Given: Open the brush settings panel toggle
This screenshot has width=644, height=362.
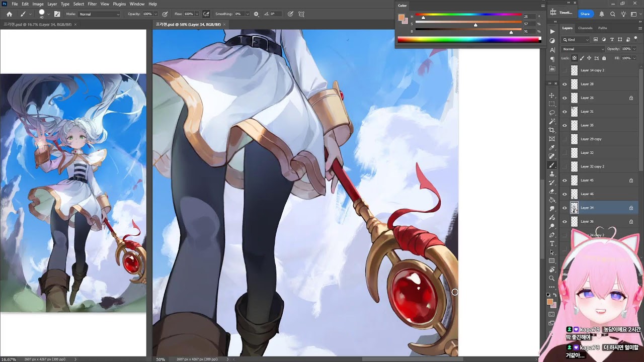Looking at the screenshot, I should 57,14.
